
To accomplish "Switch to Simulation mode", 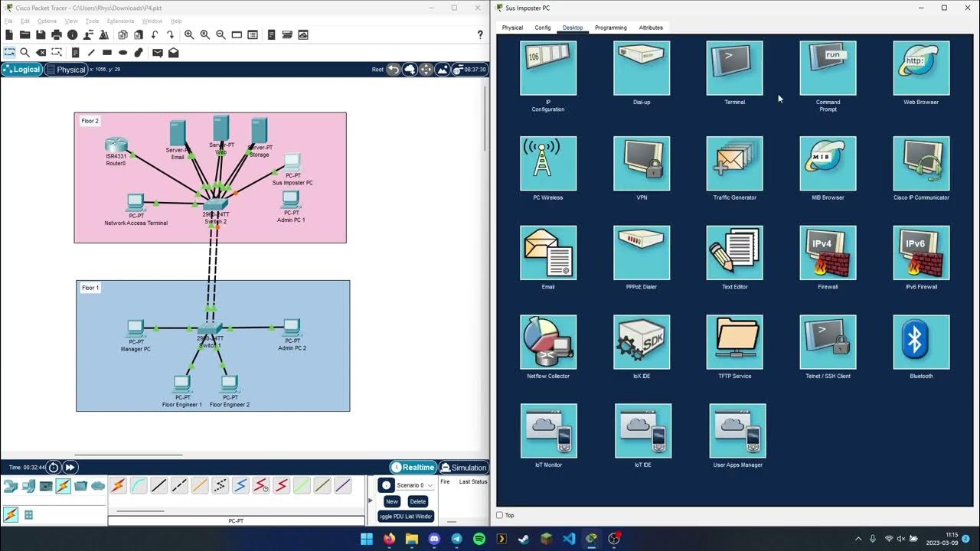I will tap(464, 468).
